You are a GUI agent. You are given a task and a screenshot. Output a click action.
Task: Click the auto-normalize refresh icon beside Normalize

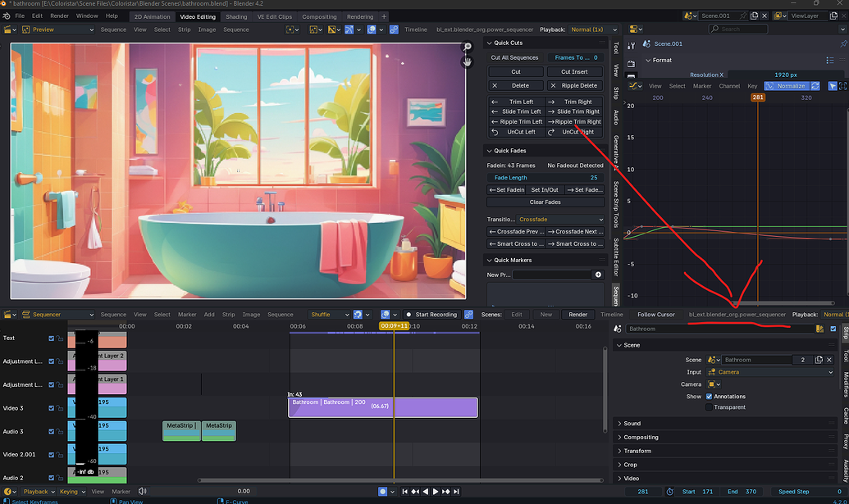tap(815, 86)
